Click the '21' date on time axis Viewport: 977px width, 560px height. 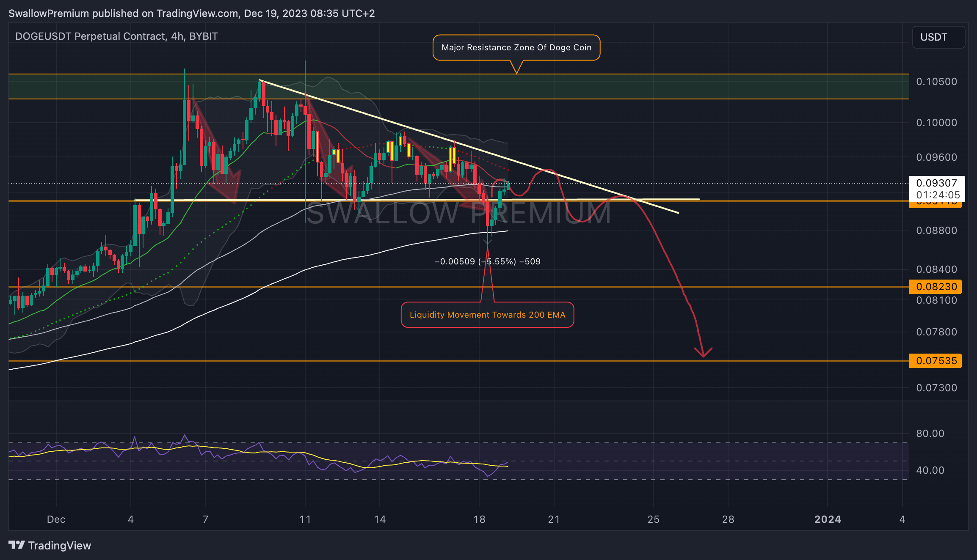pyautogui.click(x=554, y=519)
